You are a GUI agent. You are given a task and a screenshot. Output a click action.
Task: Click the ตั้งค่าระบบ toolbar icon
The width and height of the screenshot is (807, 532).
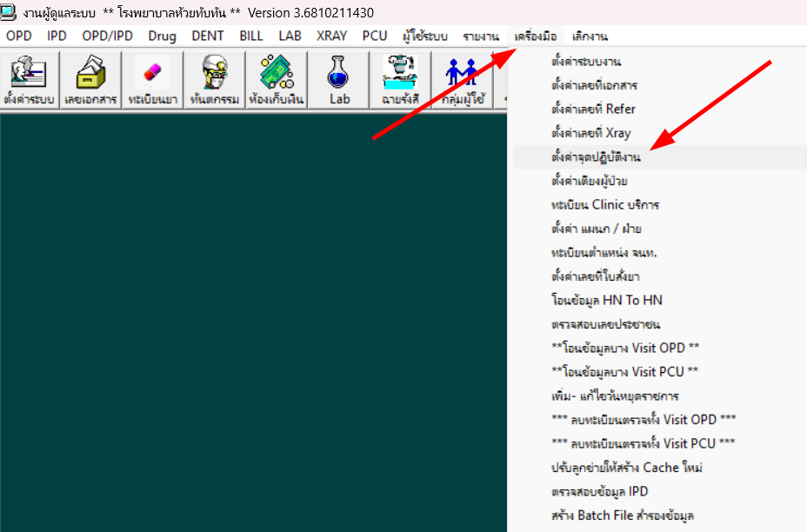[30, 79]
